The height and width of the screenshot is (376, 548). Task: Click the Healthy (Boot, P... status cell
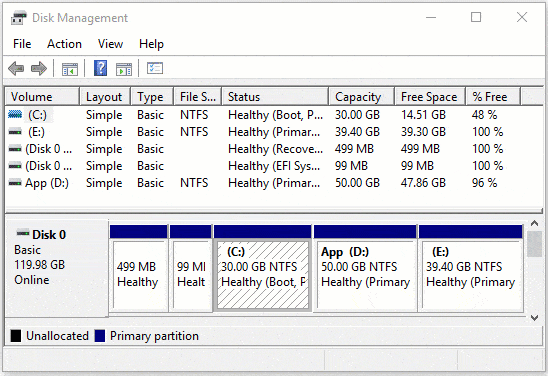275,115
